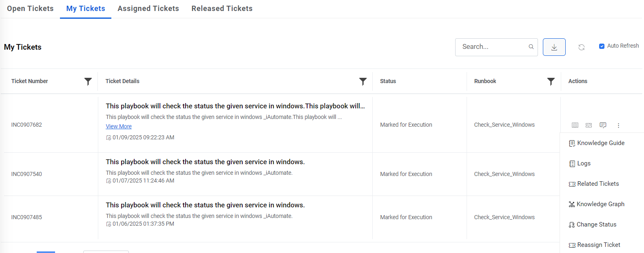Disable the Auto Refresh checkbox
This screenshot has height=253, width=644.
(x=602, y=46)
